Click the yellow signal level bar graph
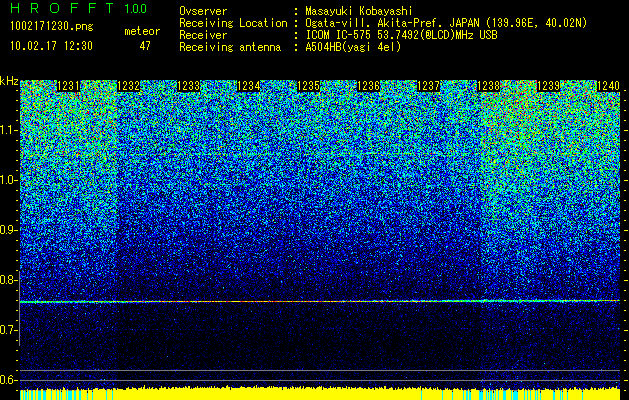Screen dimensions: 629x400 tap(320, 394)
